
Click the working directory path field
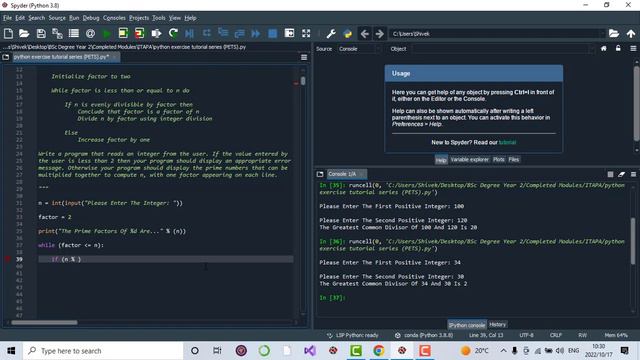[x=497, y=33]
